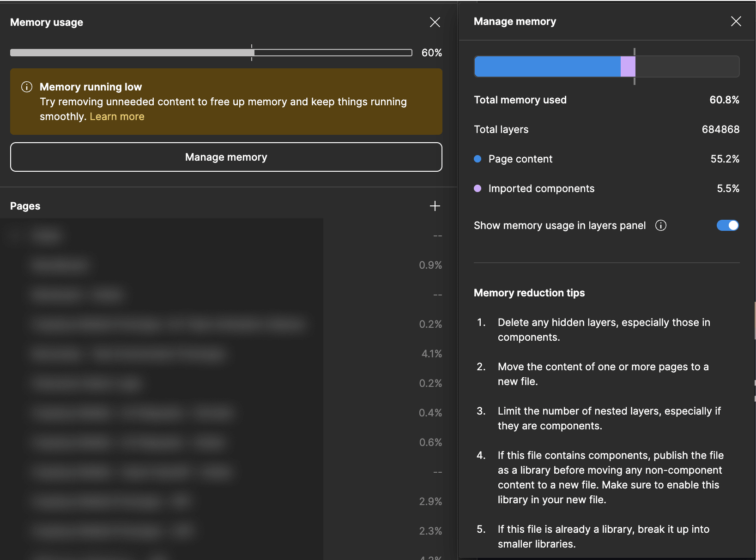Add a new page with the plus icon

pos(435,206)
